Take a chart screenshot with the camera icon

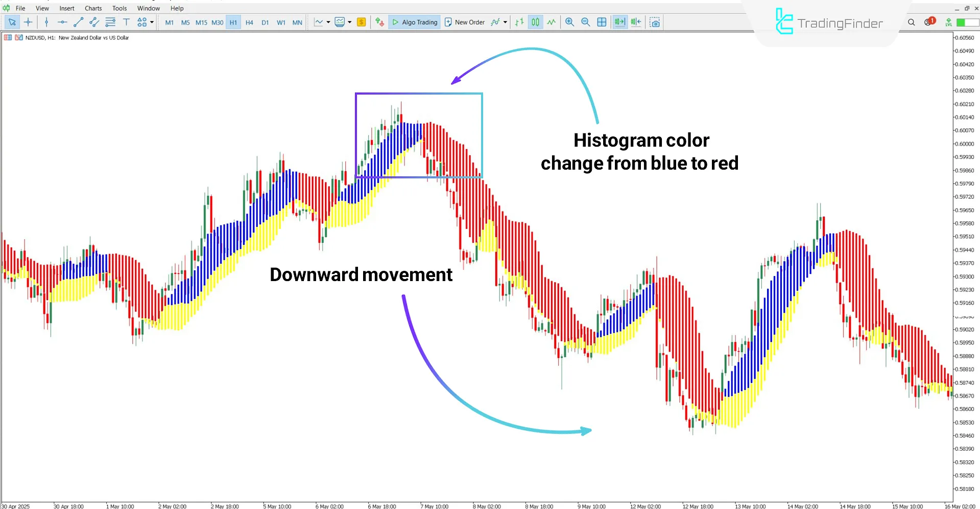[655, 22]
